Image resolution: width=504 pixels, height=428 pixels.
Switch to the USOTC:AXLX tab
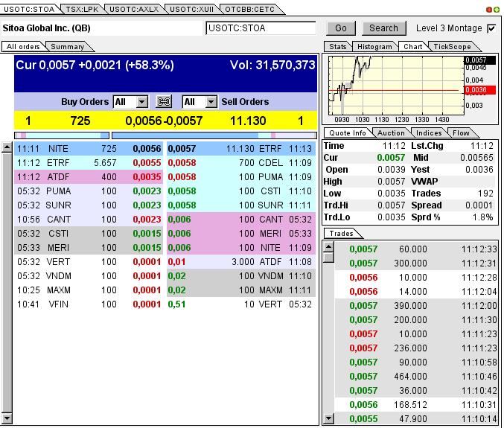(x=134, y=10)
